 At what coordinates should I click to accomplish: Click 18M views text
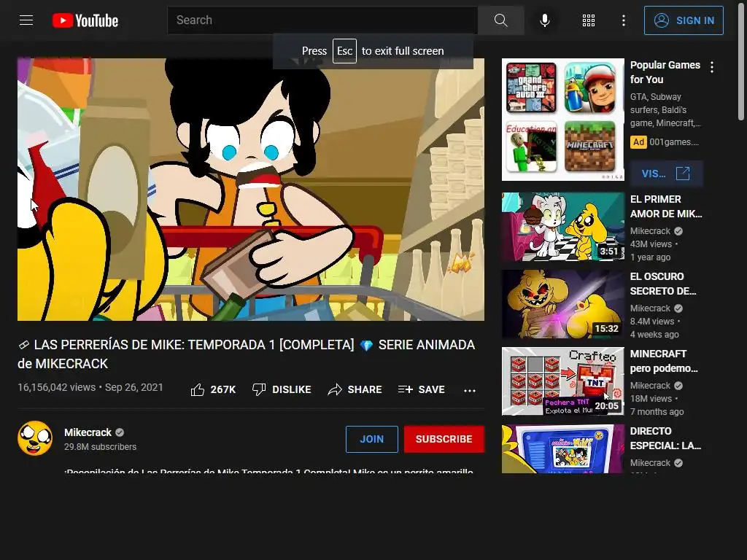tap(651, 399)
